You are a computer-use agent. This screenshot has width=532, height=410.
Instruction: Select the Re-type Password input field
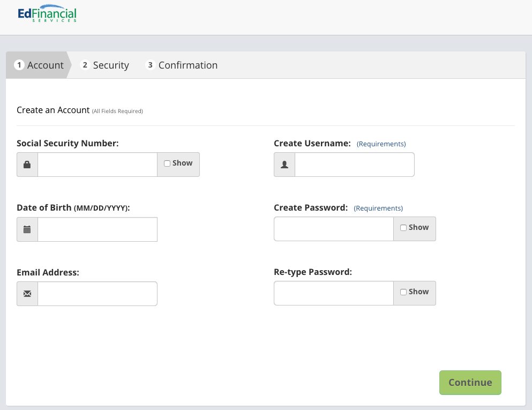point(334,293)
